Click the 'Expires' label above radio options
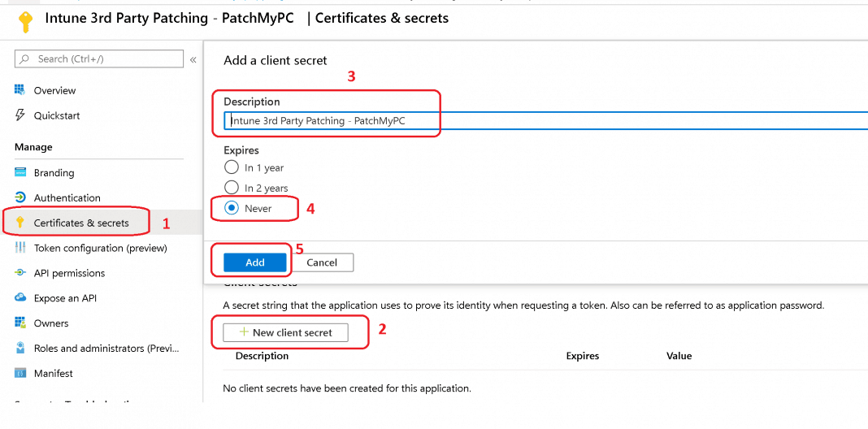This screenshot has width=868, height=429. [x=241, y=150]
